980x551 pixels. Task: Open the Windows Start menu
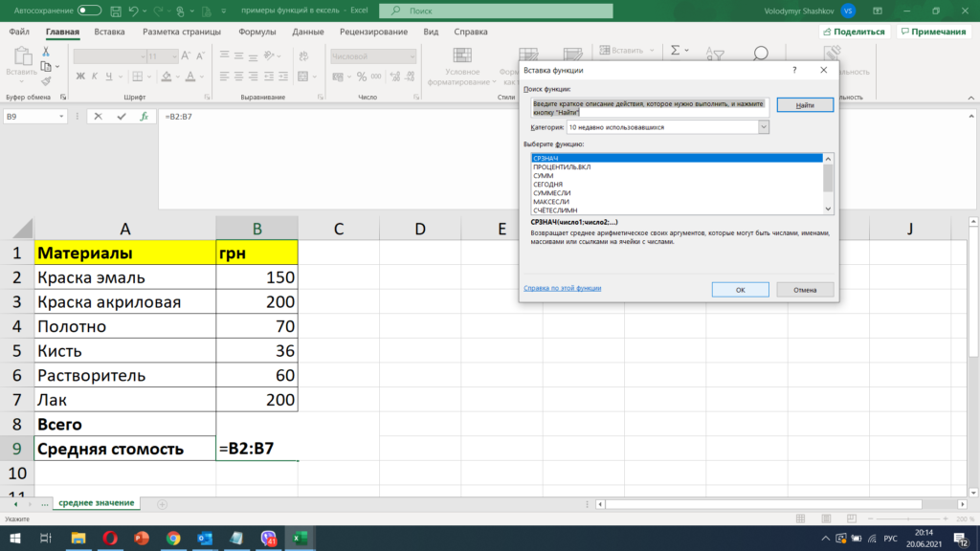(x=14, y=538)
